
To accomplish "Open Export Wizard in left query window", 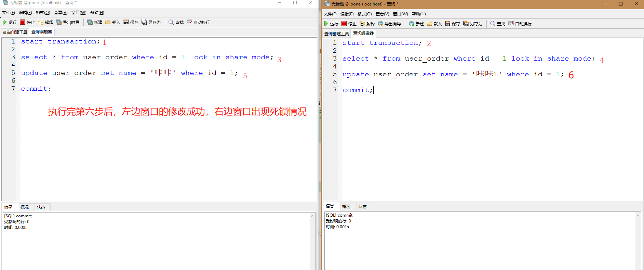I will tap(59, 22).
